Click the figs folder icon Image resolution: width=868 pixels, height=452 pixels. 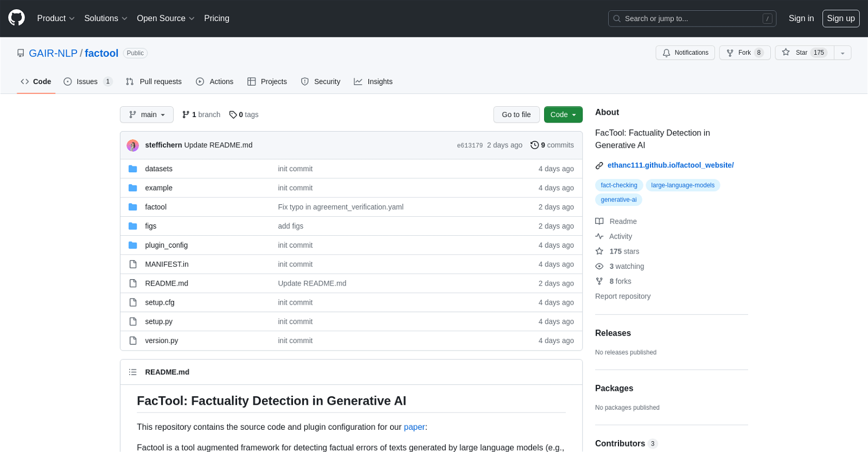(x=133, y=226)
